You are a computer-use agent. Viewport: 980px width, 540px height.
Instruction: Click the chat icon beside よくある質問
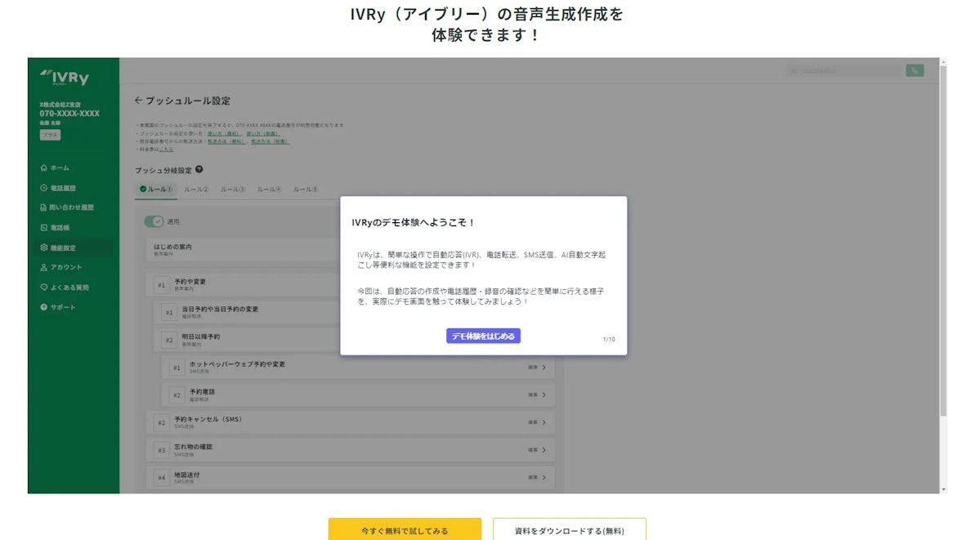[x=44, y=288]
